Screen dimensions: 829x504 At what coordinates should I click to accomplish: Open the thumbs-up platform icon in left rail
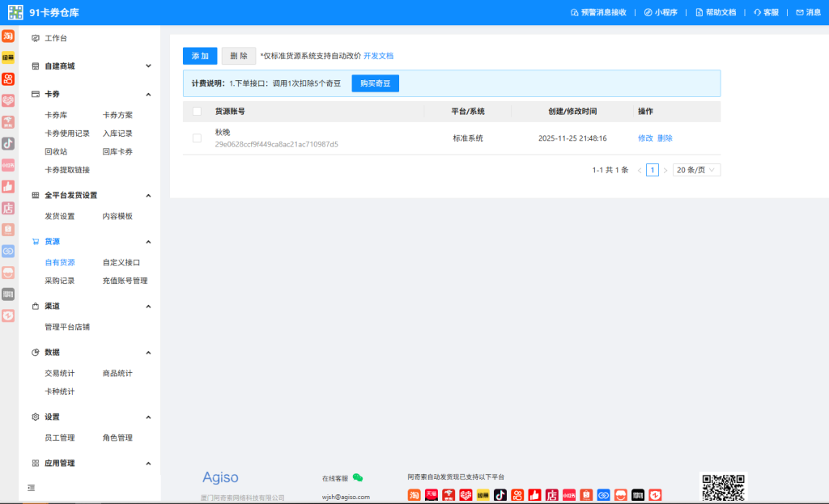pyautogui.click(x=8, y=186)
